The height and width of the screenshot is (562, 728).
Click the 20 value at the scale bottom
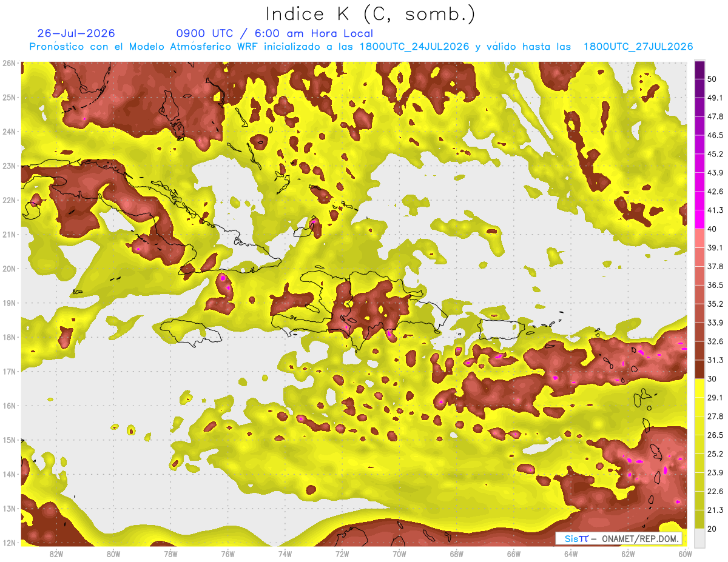pyautogui.click(x=712, y=529)
